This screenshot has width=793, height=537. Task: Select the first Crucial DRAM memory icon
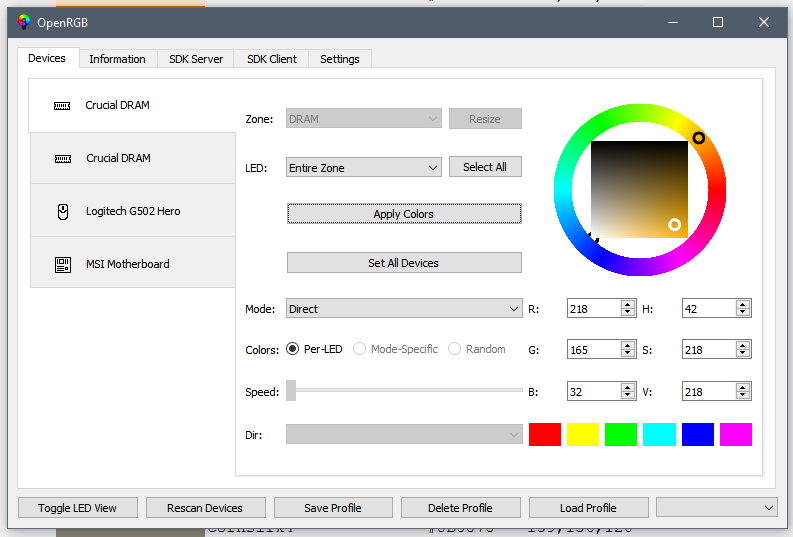tap(62, 106)
